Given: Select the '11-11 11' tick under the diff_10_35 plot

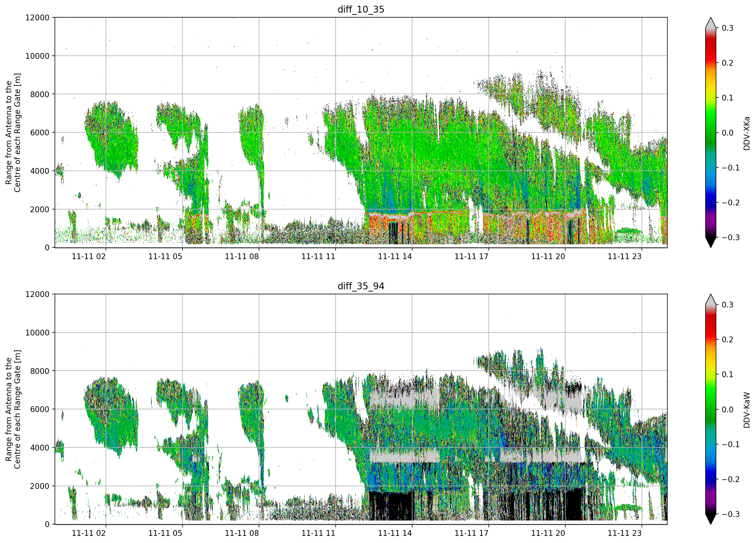Looking at the screenshot, I should [318, 256].
